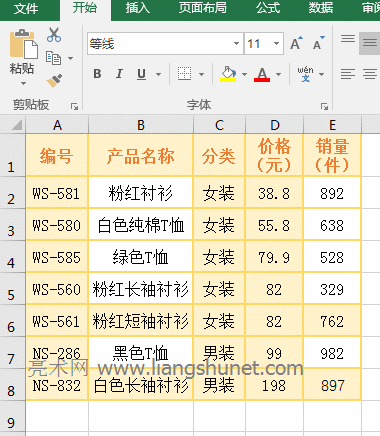Select row 5 header

12,289
